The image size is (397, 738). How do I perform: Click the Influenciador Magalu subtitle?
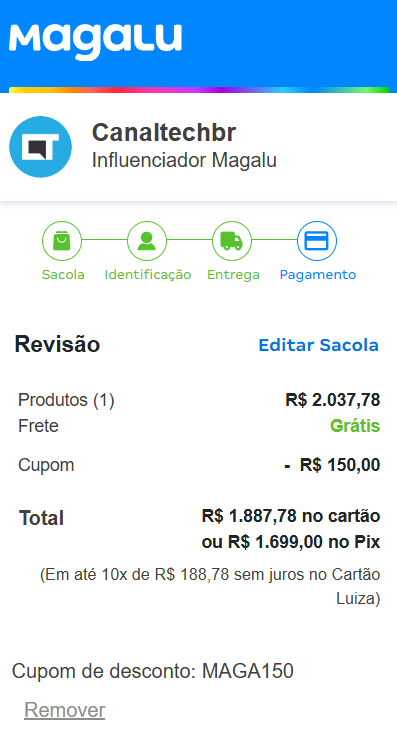(x=184, y=160)
